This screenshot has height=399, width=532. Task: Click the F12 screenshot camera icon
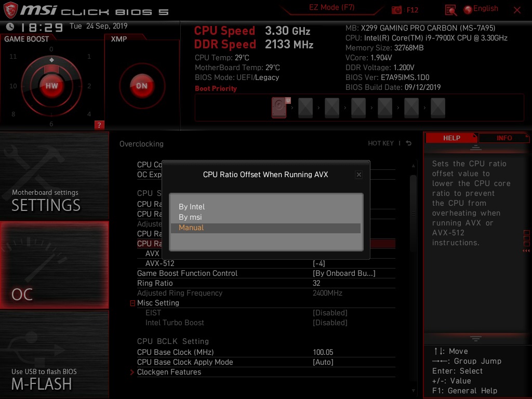tap(396, 10)
